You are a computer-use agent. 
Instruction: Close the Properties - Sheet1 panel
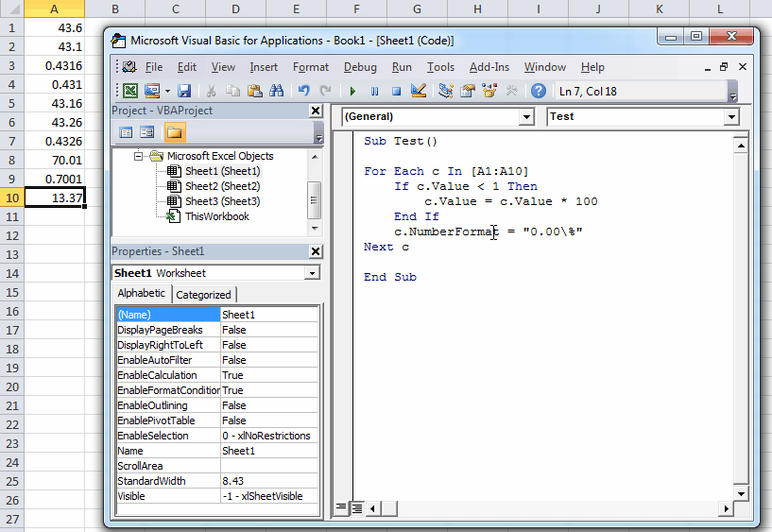pos(316,251)
